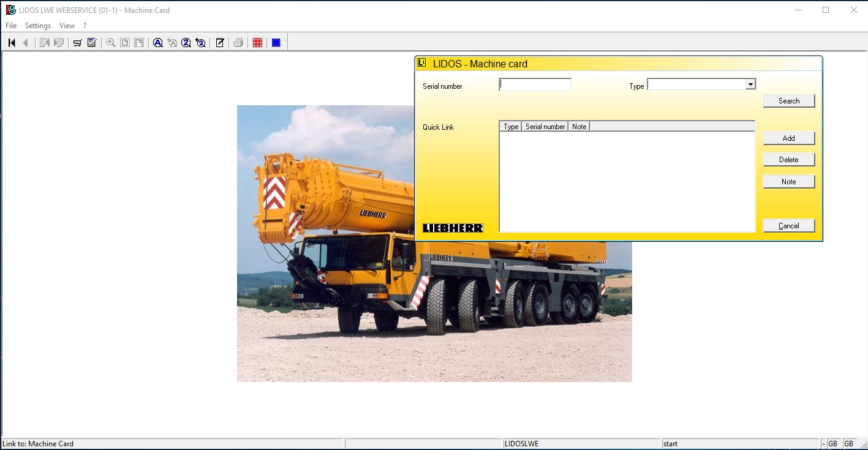Open the Settings menu

38,26
